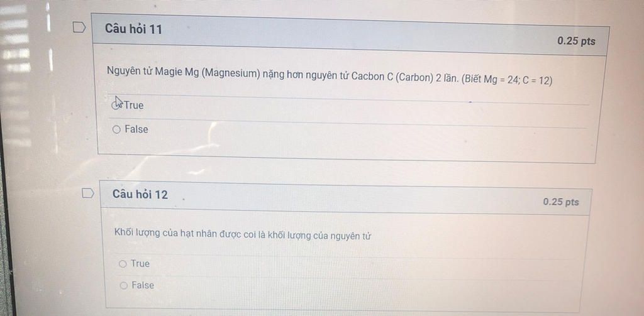The height and width of the screenshot is (316, 644).
Task: Choose True radio button for Câu hỏi 12
Action: [123, 264]
